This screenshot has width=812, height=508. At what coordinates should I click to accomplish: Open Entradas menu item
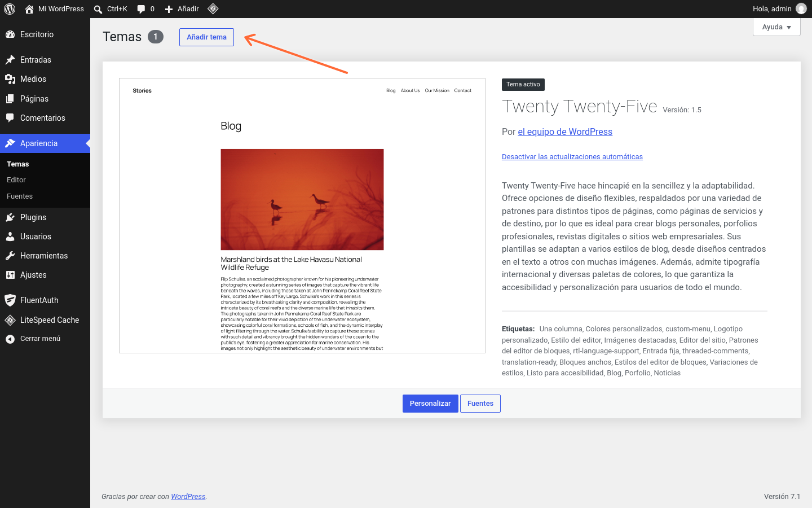45,60
